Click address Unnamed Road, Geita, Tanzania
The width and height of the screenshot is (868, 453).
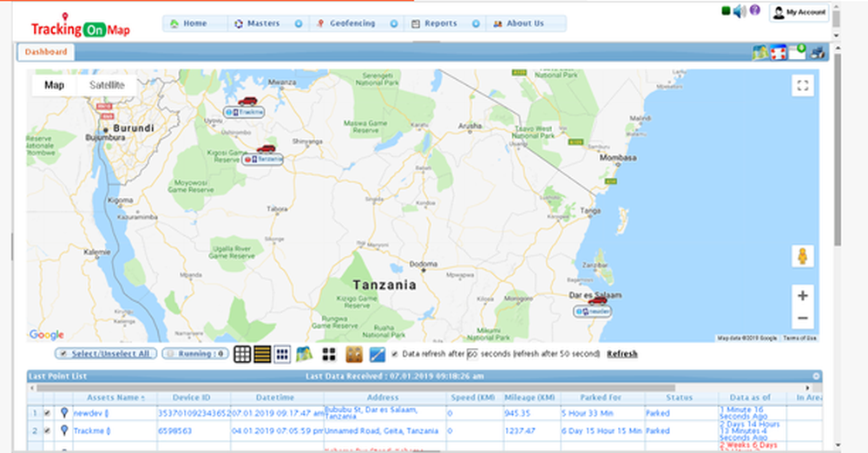point(381,430)
